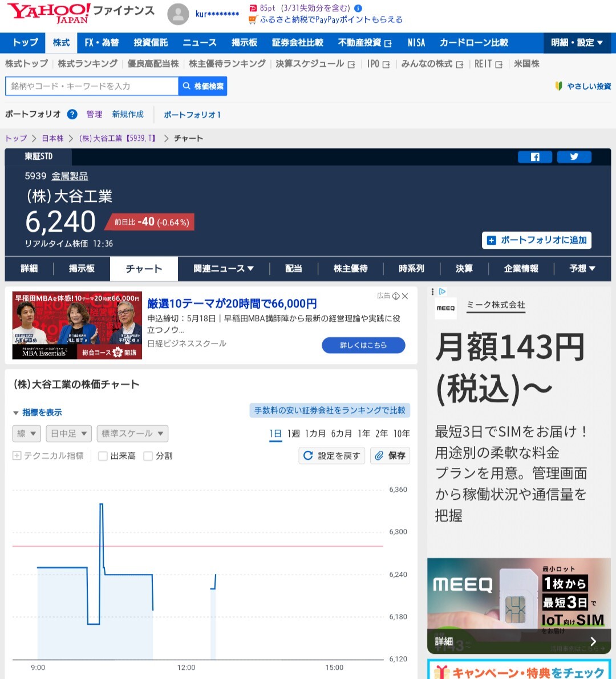Viewport: 616px width, 679px height.
Task: Open the 決算 tab
Action: pyautogui.click(x=464, y=269)
